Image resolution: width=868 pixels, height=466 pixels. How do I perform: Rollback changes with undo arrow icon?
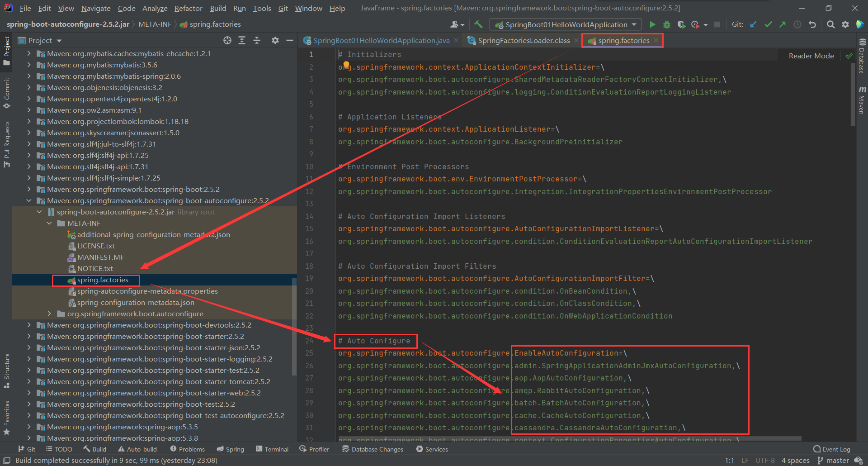pyautogui.click(x=812, y=24)
